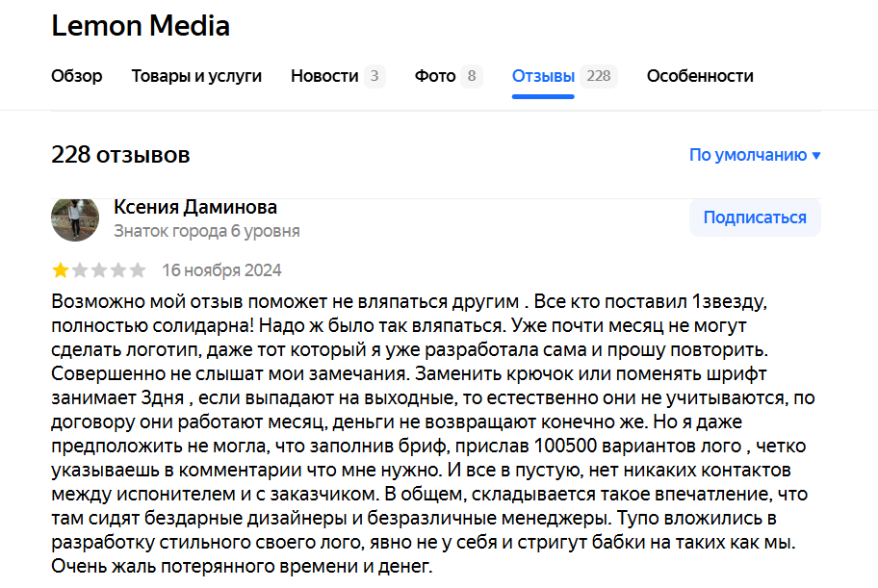This screenshot has height=588, width=878.
Task: Click the review date 16 ноября 2024
Action: click(221, 270)
